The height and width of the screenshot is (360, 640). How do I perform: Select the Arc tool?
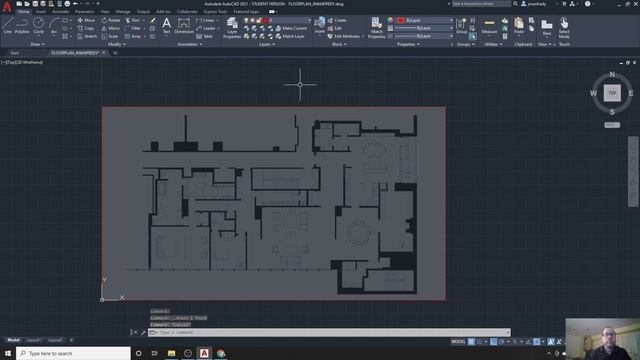point(53,26)
